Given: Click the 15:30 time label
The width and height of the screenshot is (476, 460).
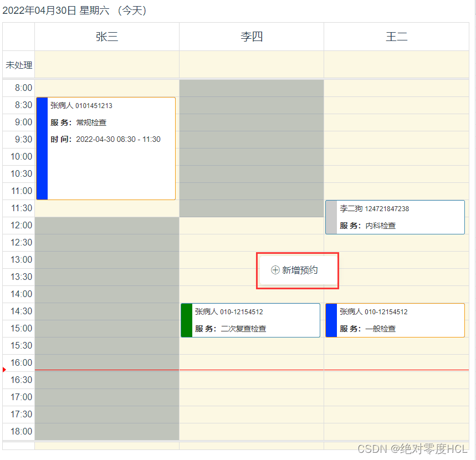Looking at the screenshot, I should pyautogui.click(x=21, y=345).
